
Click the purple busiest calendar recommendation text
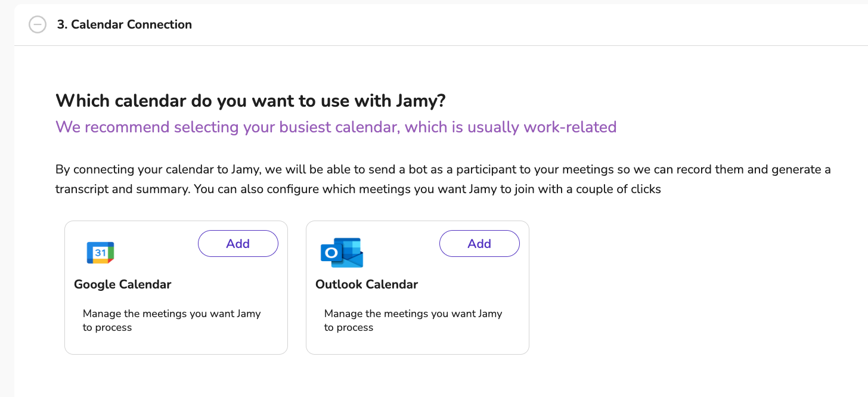pyautogui.click(x=336, y=127)
